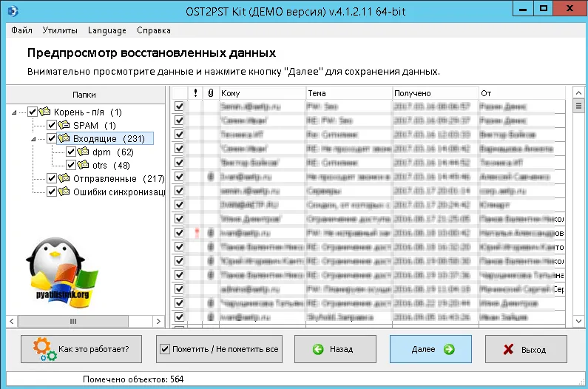Close the OST2PST Kit window
Image resolution: width=588 pixels, height=389 pixels.
click(570, 8)
